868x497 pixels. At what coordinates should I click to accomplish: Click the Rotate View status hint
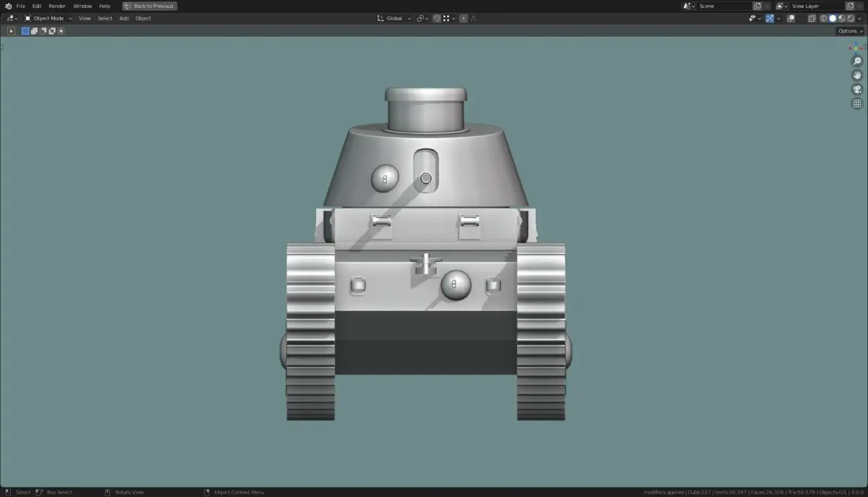click(129, 492)
